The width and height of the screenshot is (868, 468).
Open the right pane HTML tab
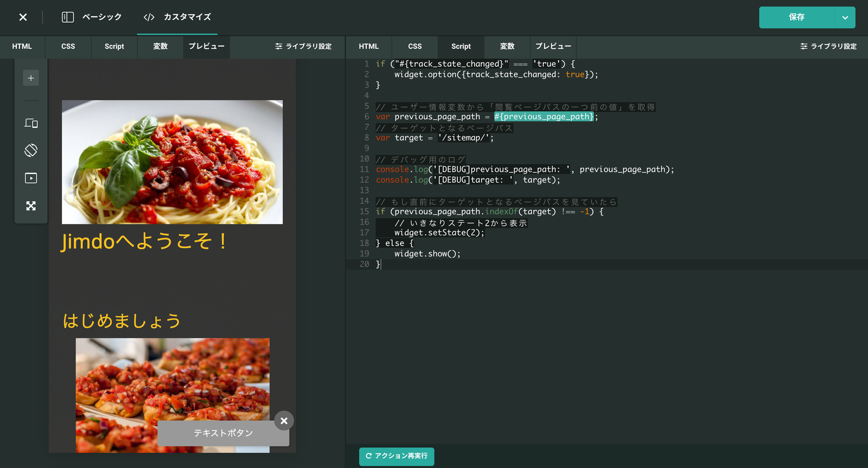(x=369, y=47)
